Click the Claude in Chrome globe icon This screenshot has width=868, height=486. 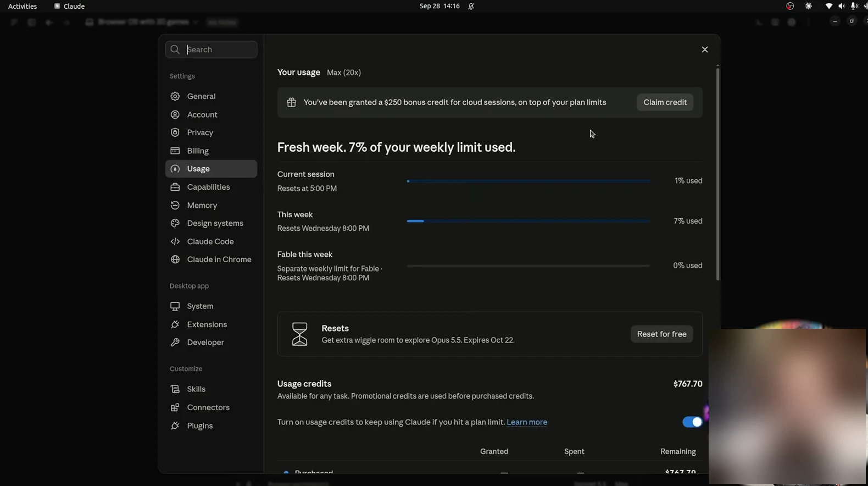(x=175, y=259)
